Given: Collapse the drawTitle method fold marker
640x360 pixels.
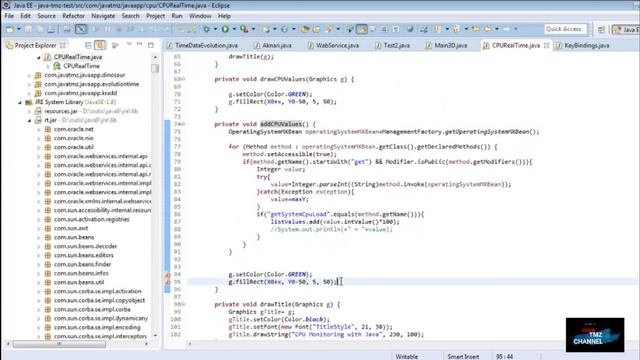Looking at the screenshot, I should [183, 304].
